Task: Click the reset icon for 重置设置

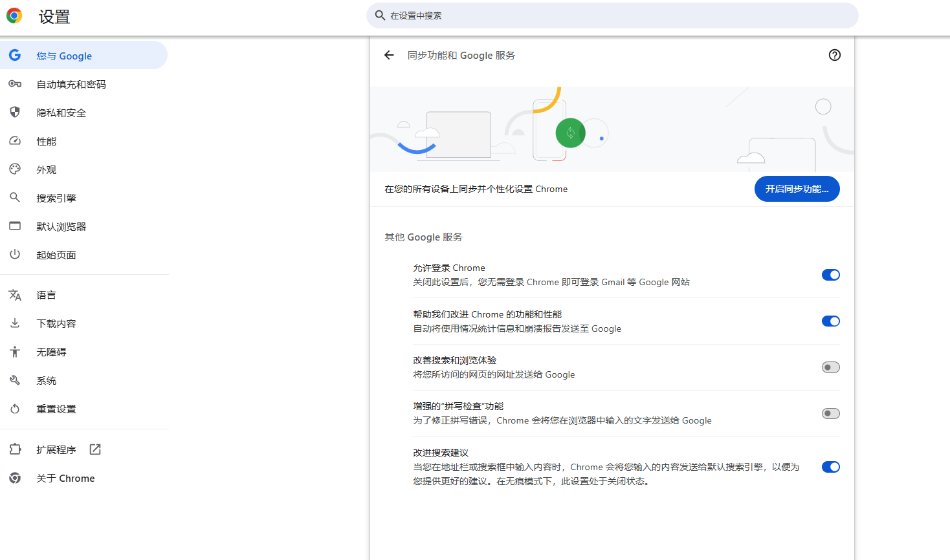Action: pos(15,409)
